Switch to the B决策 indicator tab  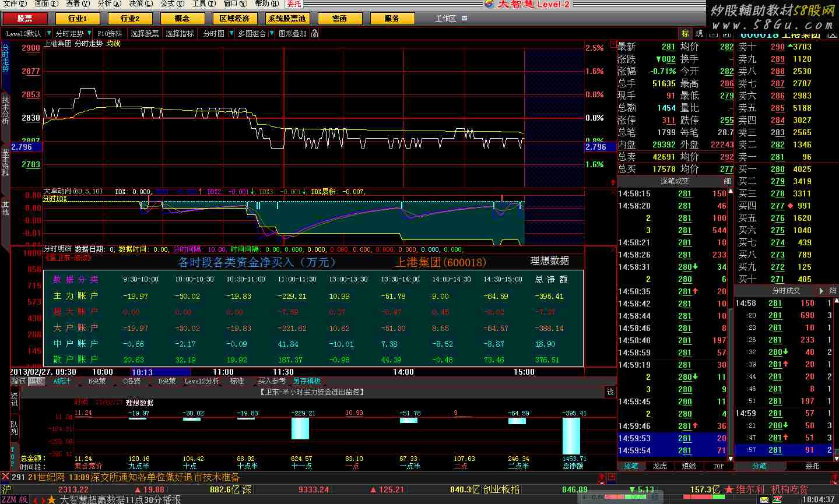click(97, 381)
